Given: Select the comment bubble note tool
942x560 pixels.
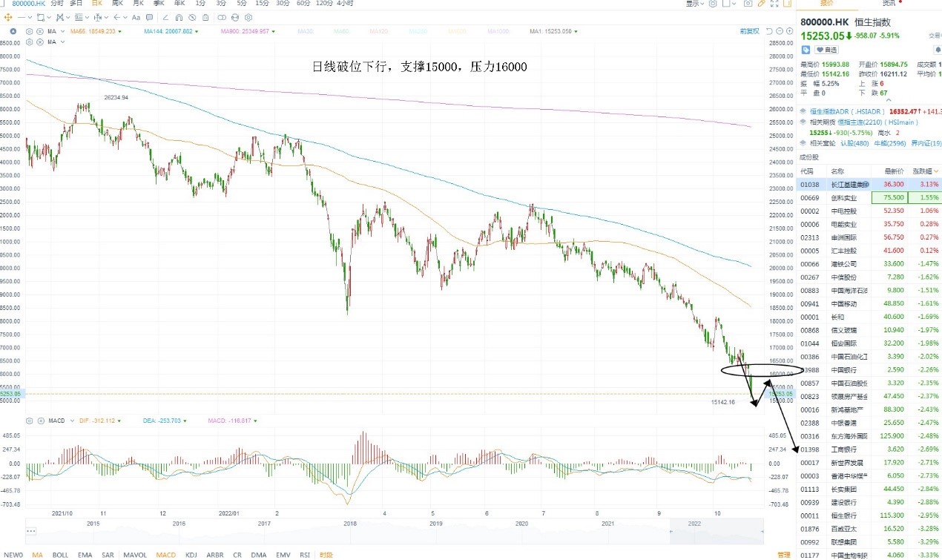Looking at the screenshot, I should click(x=149, y=17).
